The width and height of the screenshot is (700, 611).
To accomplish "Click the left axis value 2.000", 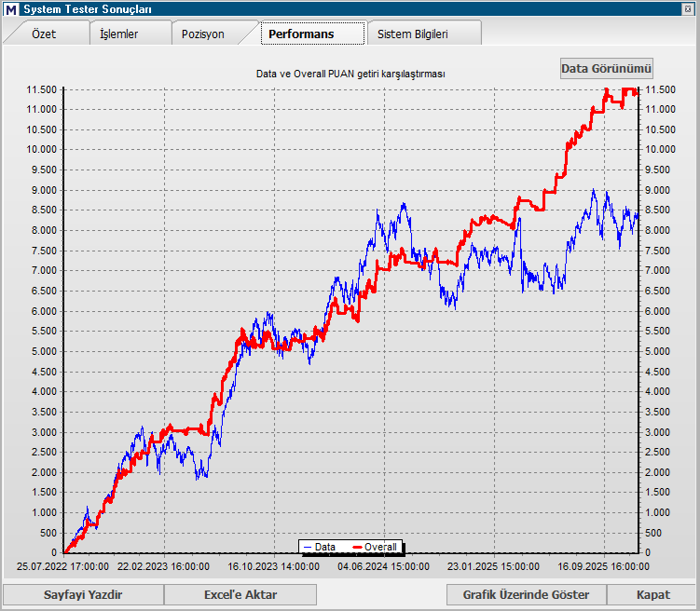I will [x=44, y=472].
